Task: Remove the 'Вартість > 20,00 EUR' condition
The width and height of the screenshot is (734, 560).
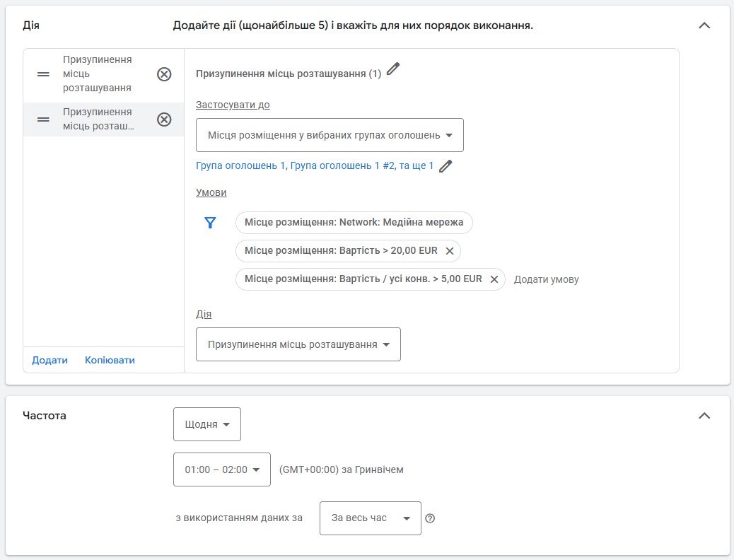Action: (450, 251)
